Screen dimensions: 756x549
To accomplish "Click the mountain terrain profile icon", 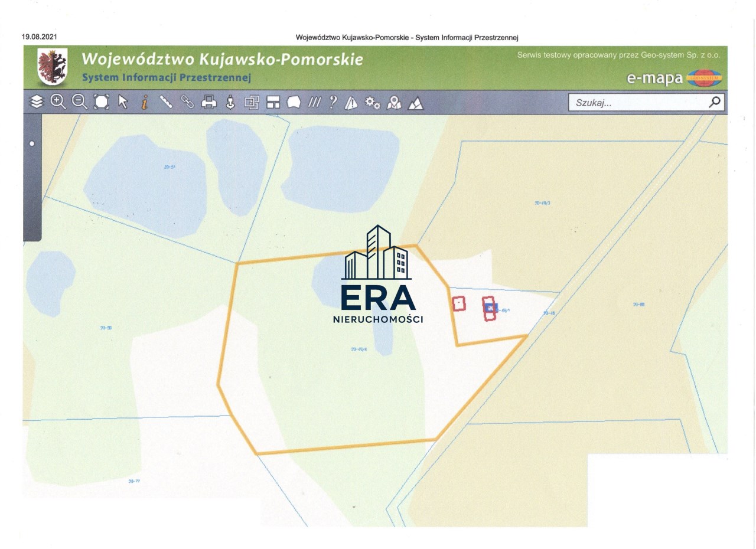I will [416, 103].
